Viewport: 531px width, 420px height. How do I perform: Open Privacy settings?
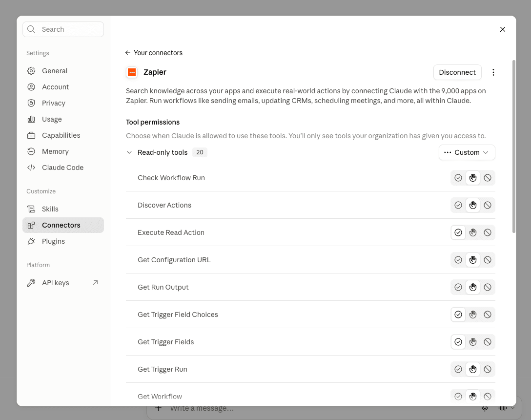[x=63, y=103]
